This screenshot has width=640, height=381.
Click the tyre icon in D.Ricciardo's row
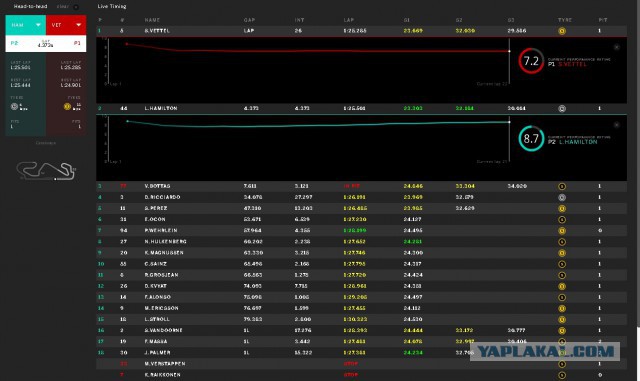tap(562, 197)
